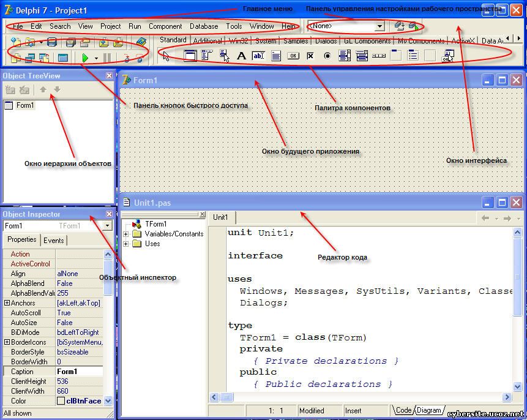Select the arrow pointer in component palette

point(166,56)
